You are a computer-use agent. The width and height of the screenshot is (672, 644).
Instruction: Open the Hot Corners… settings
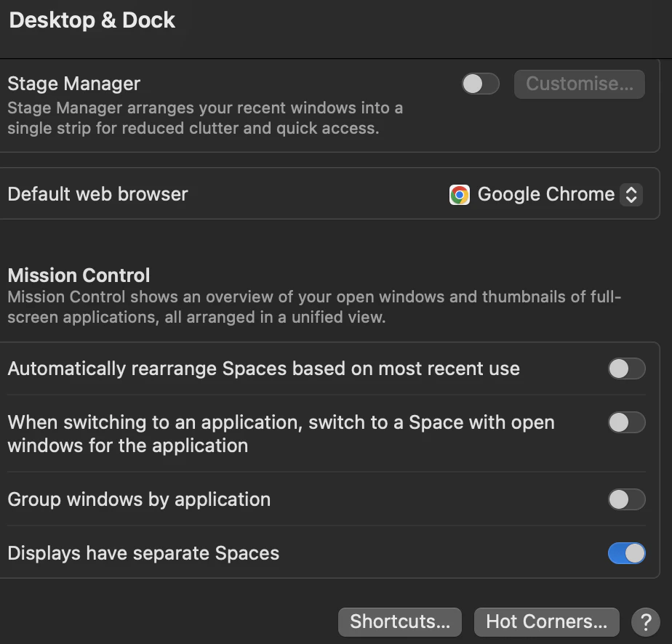(x=546, y=621)
